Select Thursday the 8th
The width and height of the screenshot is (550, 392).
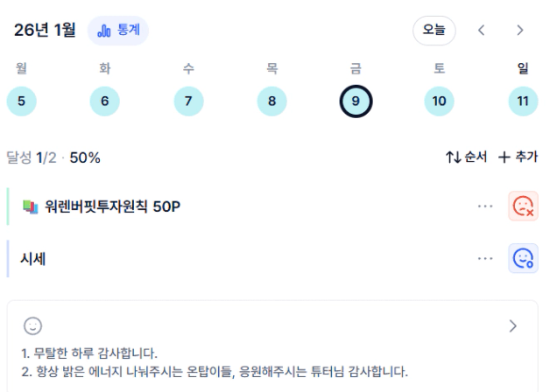[x=271, y=101]
